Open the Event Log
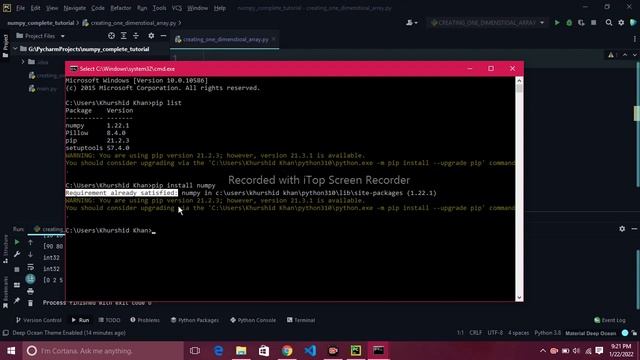The image size is (640, 360). pos(610,320)
